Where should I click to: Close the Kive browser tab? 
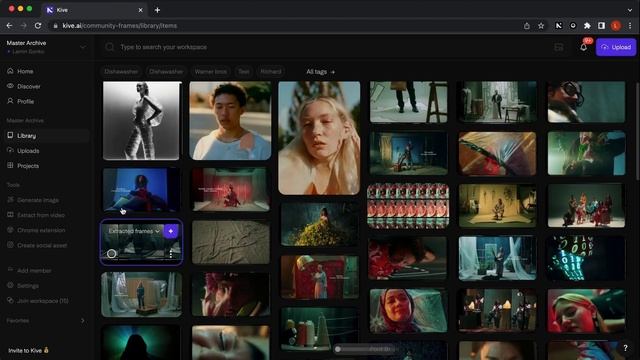coord(140,10)
